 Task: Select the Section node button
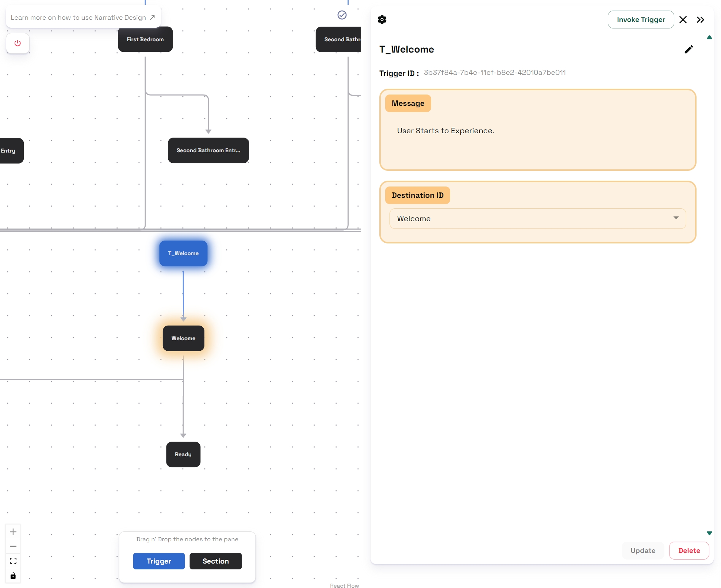tap(215, 561)
